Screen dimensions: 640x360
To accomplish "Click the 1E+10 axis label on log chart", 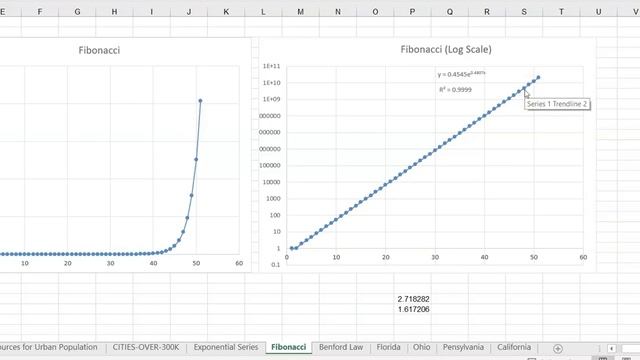I will pos(271,83).
